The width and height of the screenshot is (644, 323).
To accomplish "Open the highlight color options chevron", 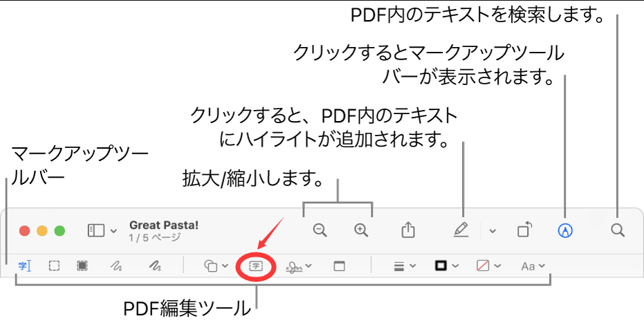I will coord(493,231).
